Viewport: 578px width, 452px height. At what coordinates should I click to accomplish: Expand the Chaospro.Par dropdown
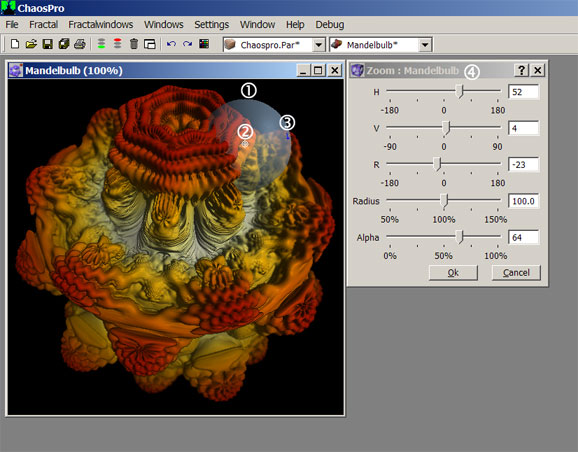coord(318,45)
